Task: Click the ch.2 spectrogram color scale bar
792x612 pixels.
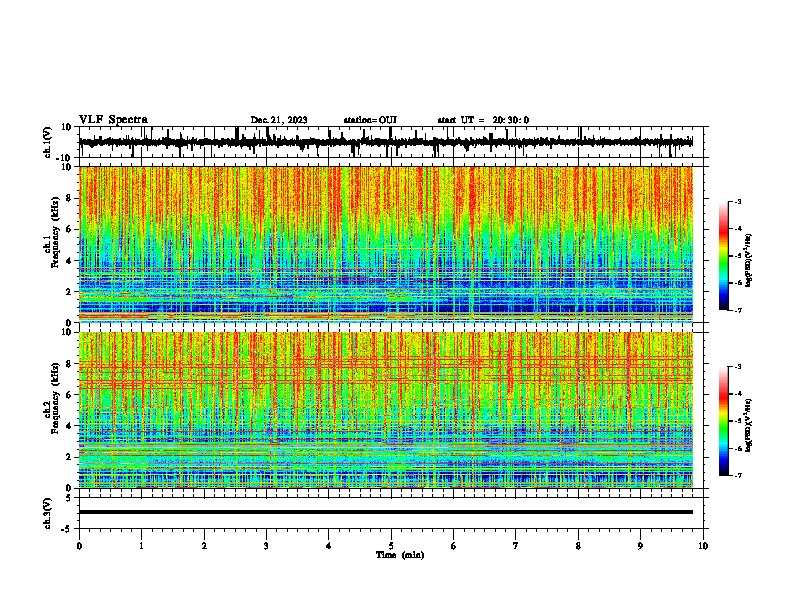Action: click(723, 421)
